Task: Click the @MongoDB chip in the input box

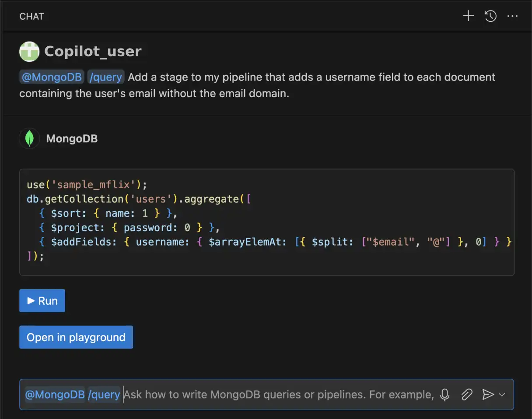Action: point(54,394)
